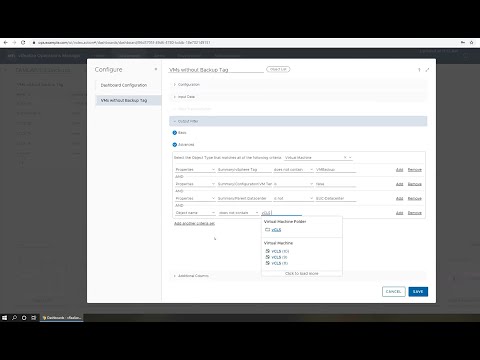Viewport: 480px width, 360px height.
Task: Click Add another criteria set link
Action: pos(194,223)
